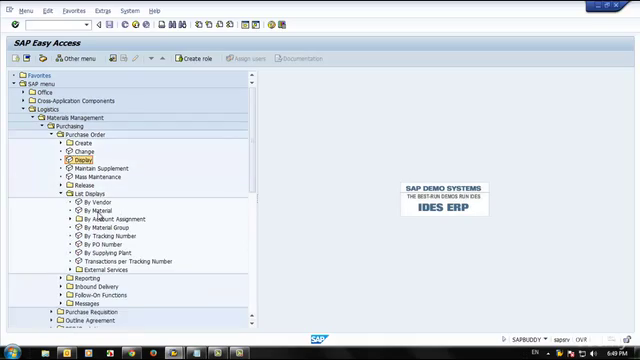The height and width of the screenshot is (360, 640).
Task: Click the Save diskette icon
Action: (x=109, y=25)
